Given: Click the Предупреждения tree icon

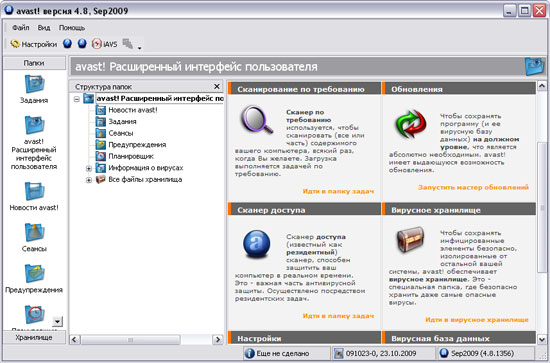Looking at the screenshot, I should [x=101, y=145].
